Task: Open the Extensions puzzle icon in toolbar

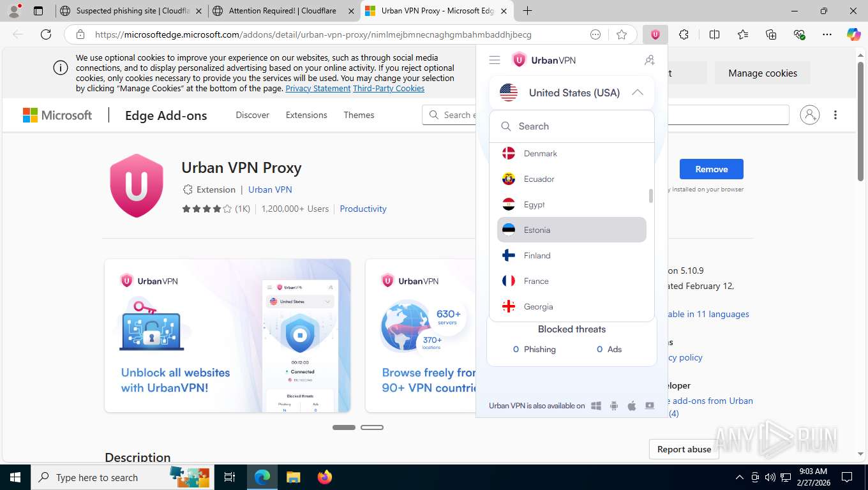Action: pyautogui.click(x=684, y=34)
